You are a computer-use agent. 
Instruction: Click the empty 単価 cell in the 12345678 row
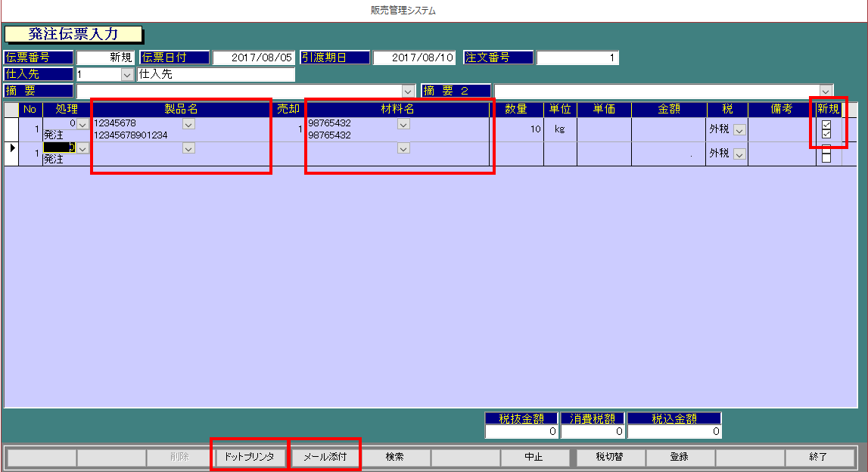tap(604, 129)
